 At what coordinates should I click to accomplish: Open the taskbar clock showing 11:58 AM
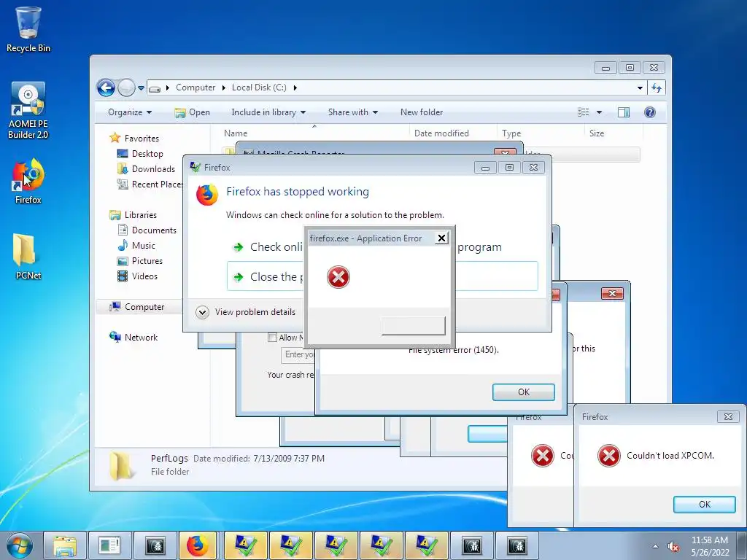pyautogui.click(x=710, y=546)
